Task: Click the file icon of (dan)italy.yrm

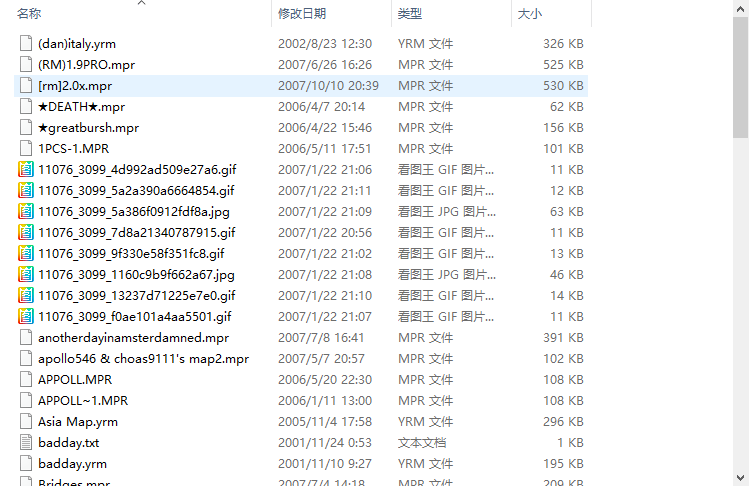Action: (26, 43)
